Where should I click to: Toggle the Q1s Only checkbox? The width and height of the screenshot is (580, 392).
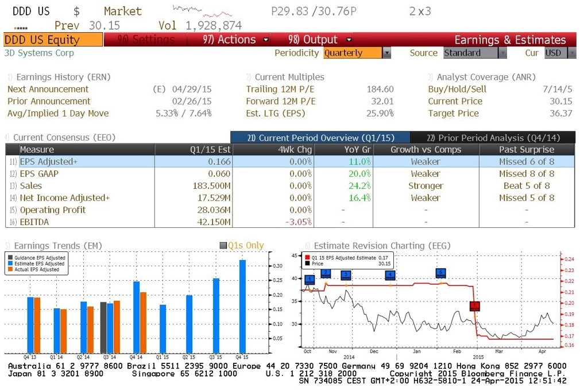(x=223, y=246)
